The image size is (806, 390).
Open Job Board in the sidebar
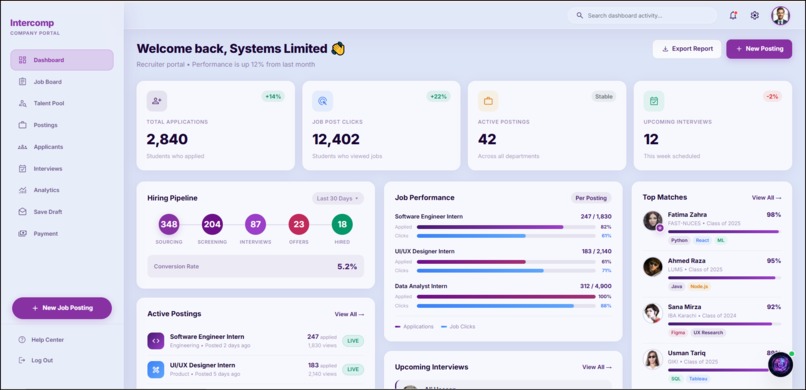coord(62,82)
